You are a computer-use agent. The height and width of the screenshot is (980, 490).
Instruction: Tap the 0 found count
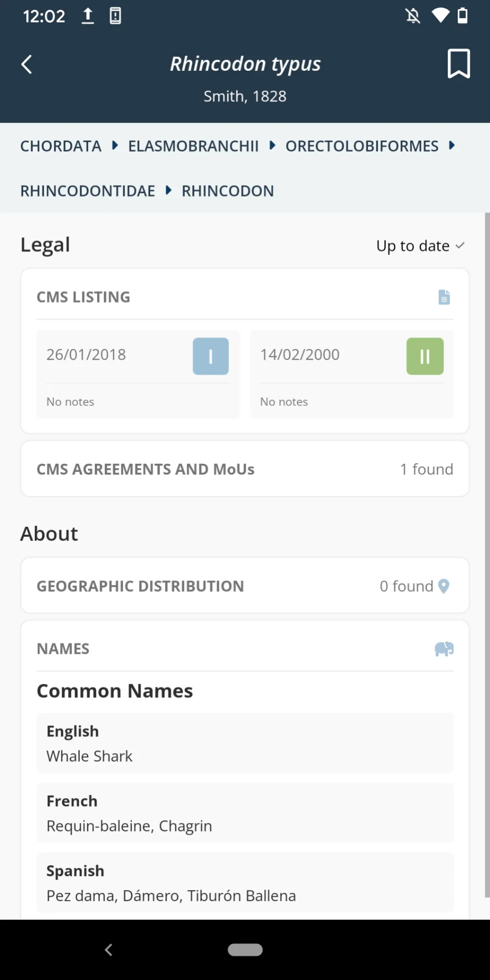coord(406,586)
